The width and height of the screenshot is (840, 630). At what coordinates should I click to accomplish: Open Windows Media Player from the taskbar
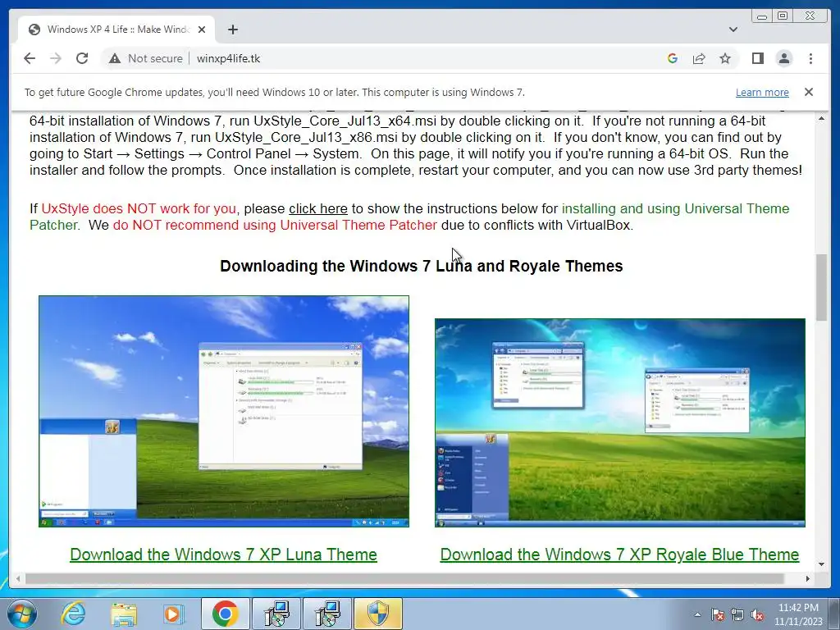pos(174,614)
